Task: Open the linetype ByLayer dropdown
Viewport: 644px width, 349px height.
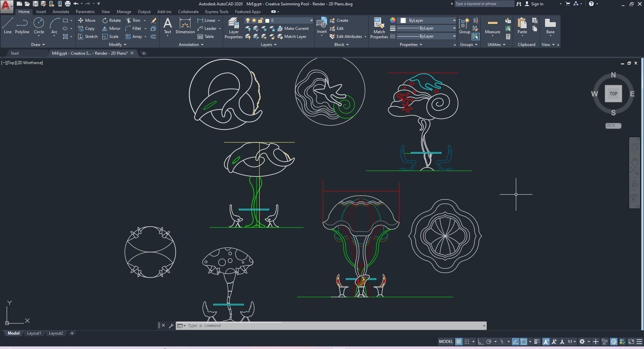Action: [427, 36]
